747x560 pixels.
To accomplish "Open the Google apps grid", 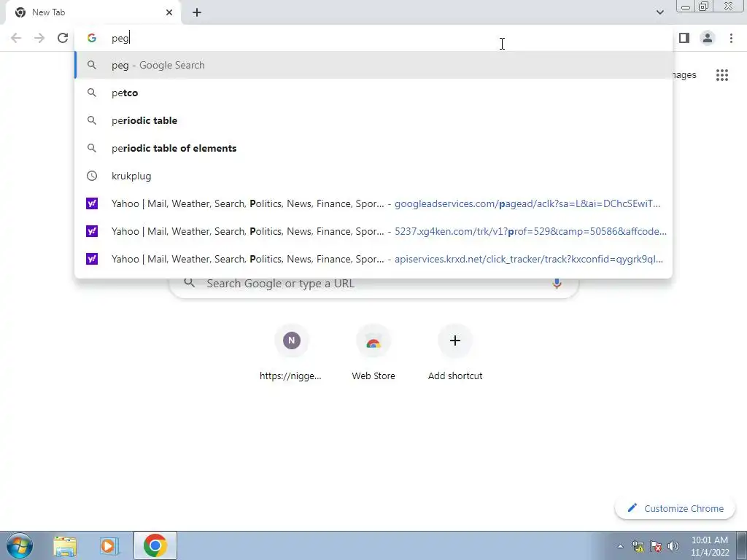I will tap(722, 75).
